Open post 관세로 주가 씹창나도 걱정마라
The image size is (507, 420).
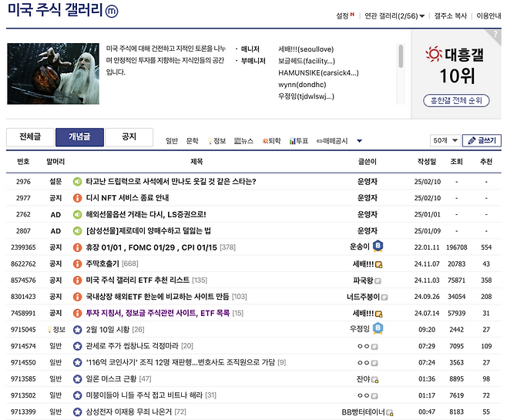tap(132, 346)
